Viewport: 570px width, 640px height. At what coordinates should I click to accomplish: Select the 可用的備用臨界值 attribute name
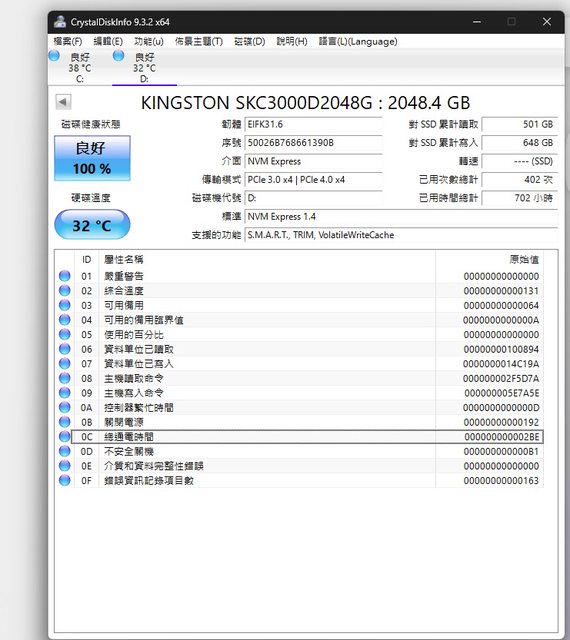[144, 320]
